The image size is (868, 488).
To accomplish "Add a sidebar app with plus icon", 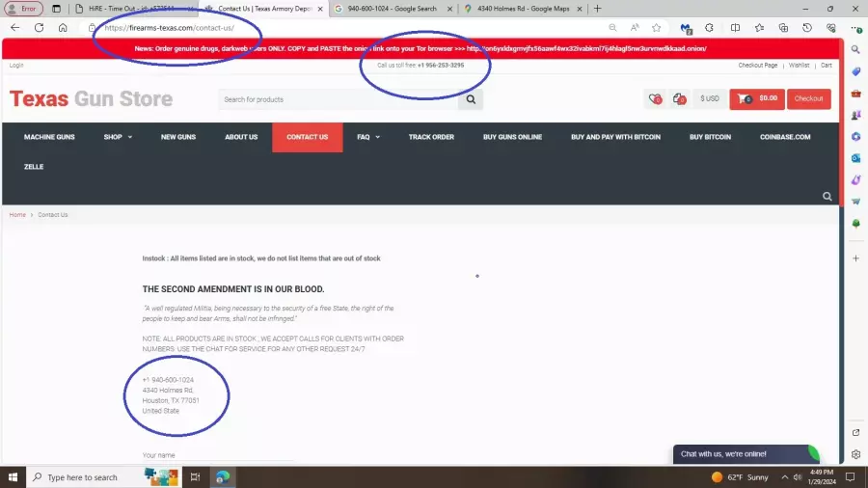I will point(855,258).
